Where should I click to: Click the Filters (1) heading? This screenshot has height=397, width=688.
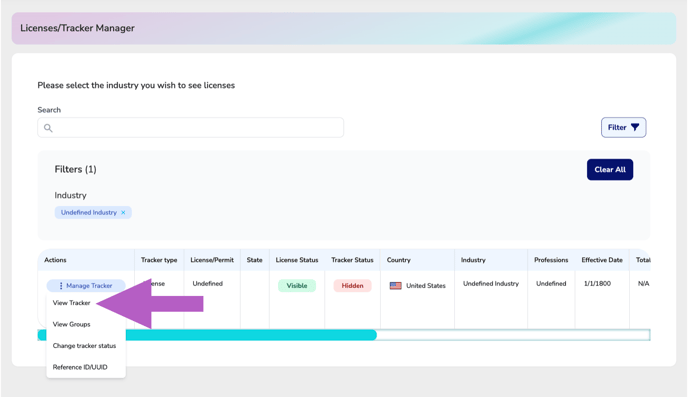click(75, 169)
